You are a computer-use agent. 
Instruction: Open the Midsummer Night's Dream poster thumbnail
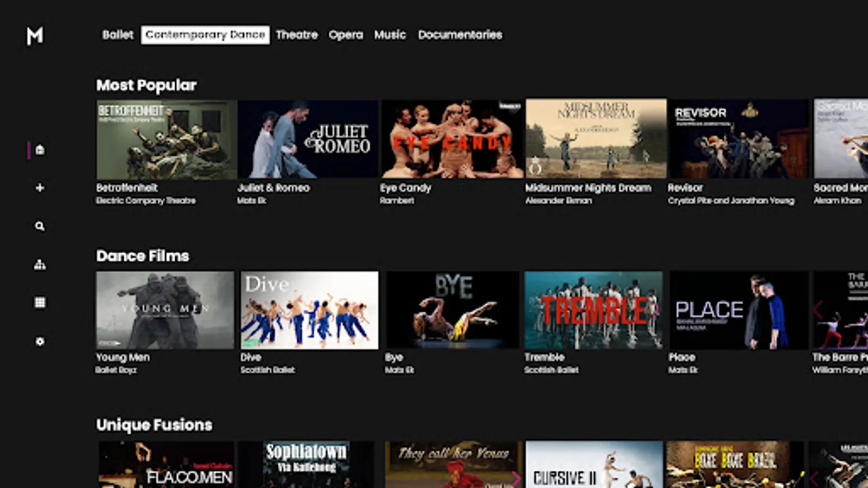(x=596, y=139)
